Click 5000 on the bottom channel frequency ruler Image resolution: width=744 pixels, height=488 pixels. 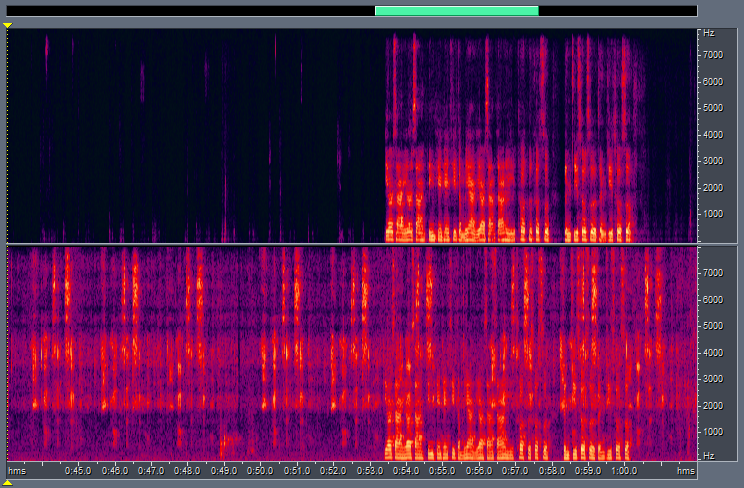pos(714,325)
